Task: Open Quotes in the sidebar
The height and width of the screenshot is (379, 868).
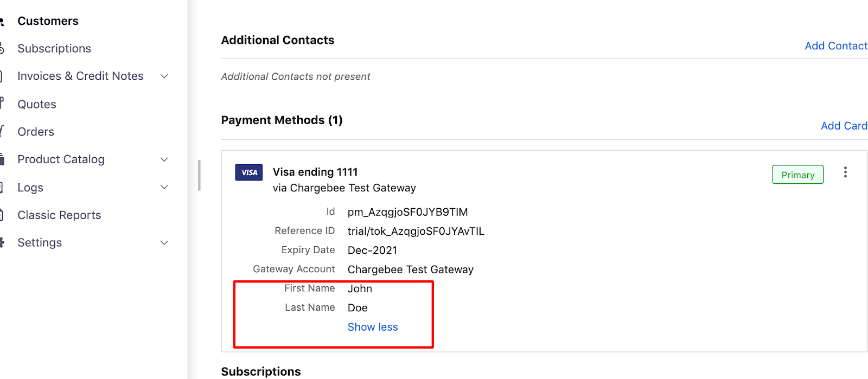Action: 37,104
